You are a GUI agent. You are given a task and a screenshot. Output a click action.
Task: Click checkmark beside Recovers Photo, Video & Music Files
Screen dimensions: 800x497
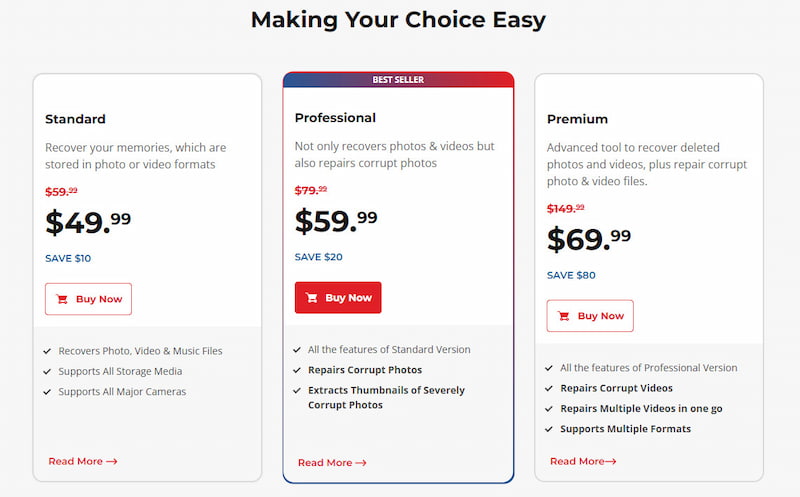48,351
